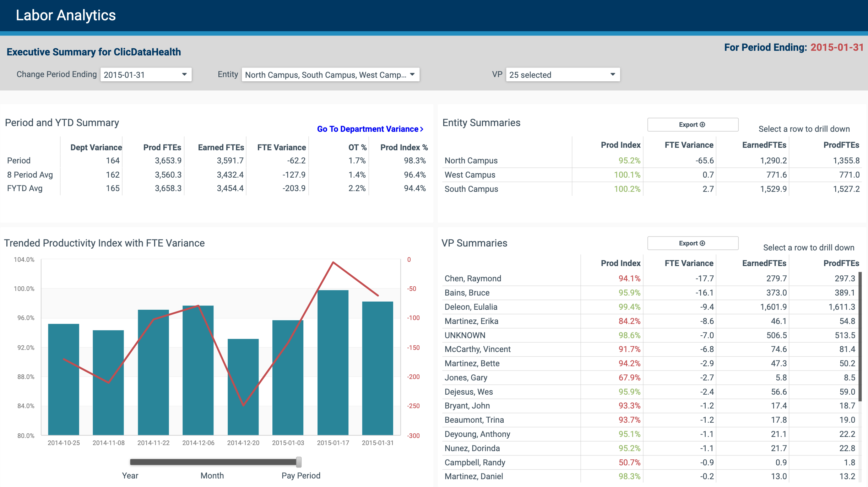The height and width of the screenshot is (487, 868).
Task: Click Go To Department Variance link
Action: click(370, 129)
